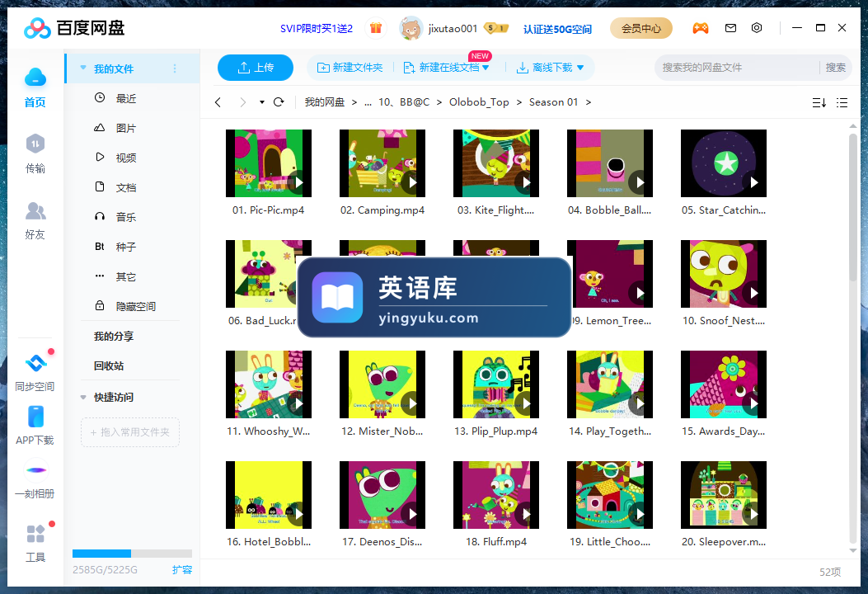
Task: Open 图片 pictures category
Action: (125, 128)
